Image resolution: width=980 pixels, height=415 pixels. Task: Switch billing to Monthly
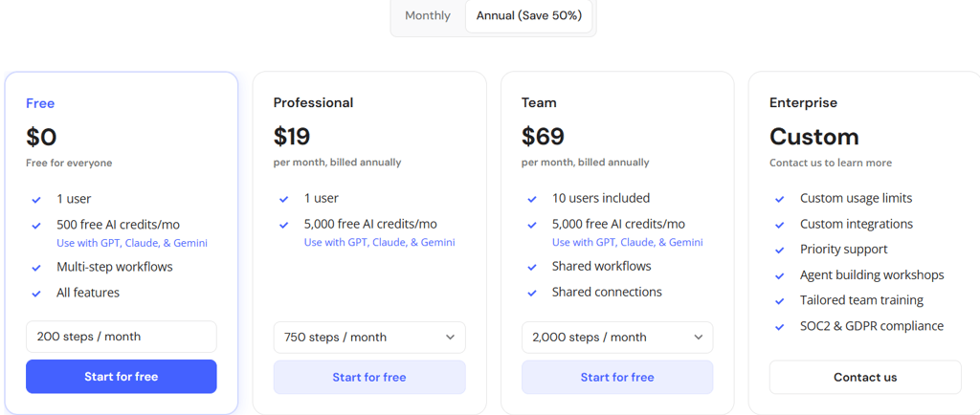(x=428, y=16)
